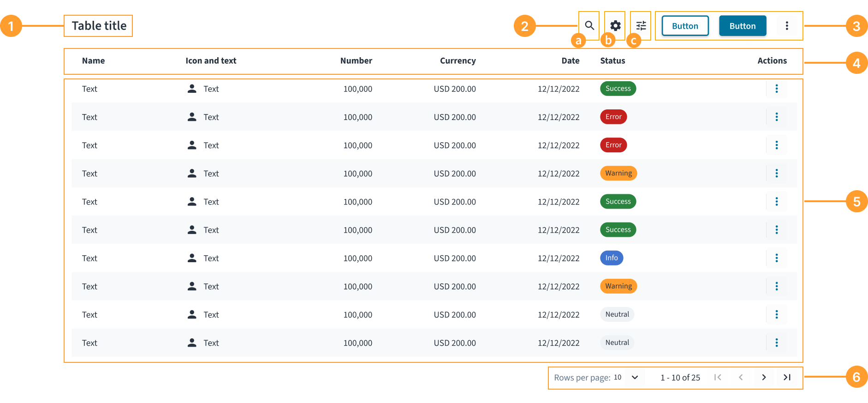Sort by the Name column header
Screen dimensions: 868x403
pos(93,60)
